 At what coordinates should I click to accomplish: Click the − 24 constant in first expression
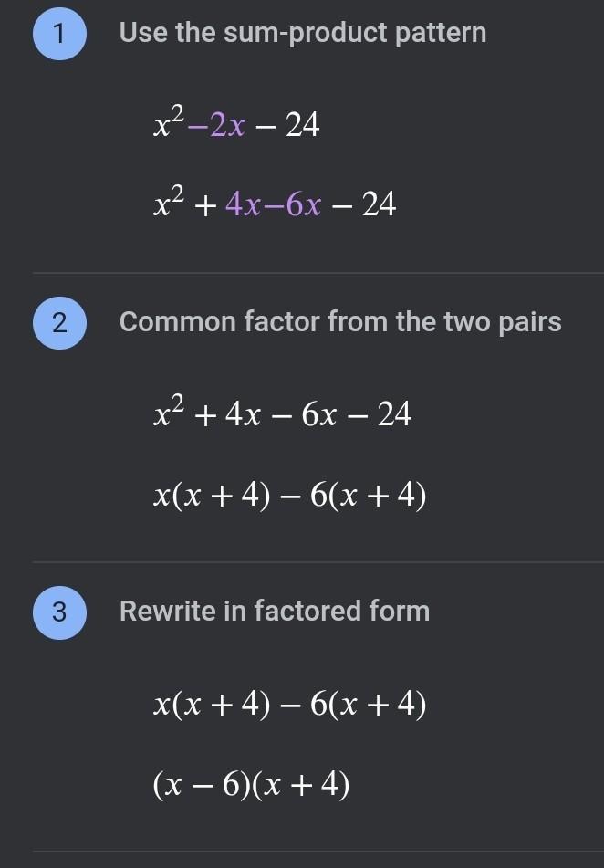(288, 126)
